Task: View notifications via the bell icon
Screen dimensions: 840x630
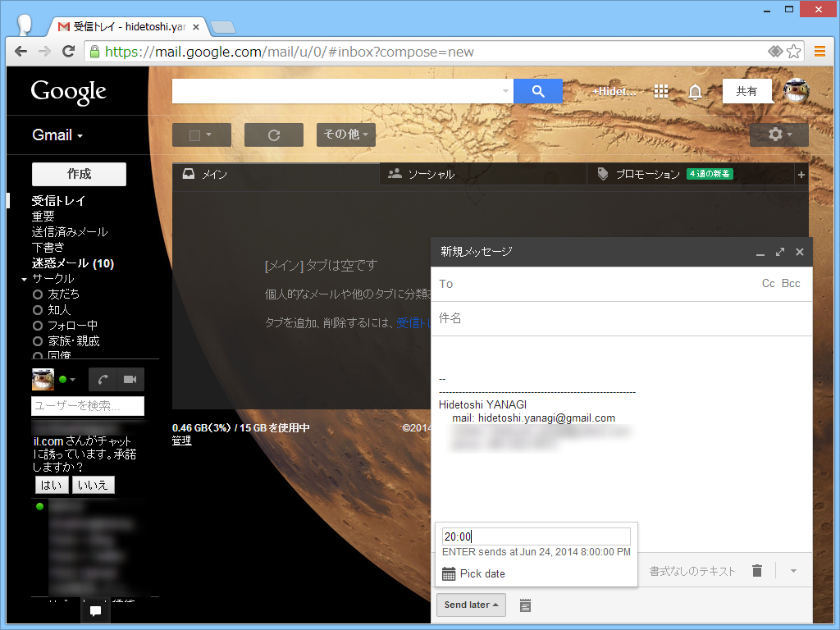Action: 695,92
